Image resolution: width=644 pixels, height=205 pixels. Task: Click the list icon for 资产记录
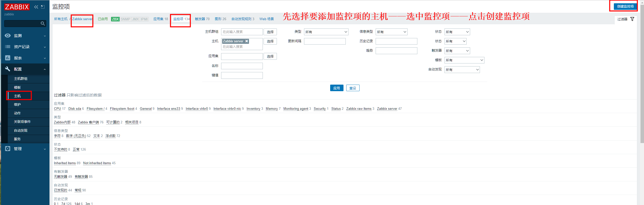[8, 47]
